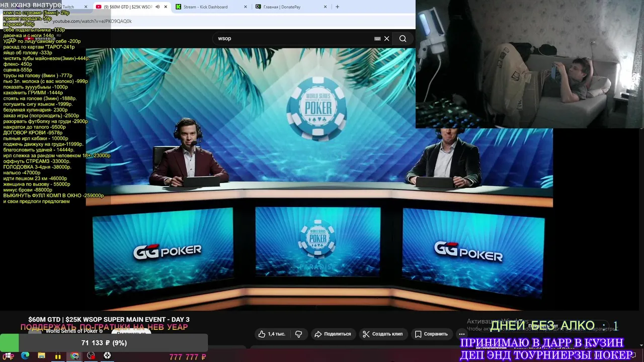Viewport: 644px width, 362px height.
Task: Like the WSOP video
Action: coord(272,334)
